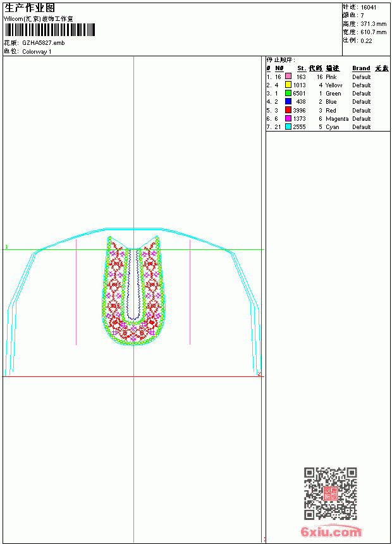
Task: Select the Blue thread swatch
Action: click(x=288, y=101)
